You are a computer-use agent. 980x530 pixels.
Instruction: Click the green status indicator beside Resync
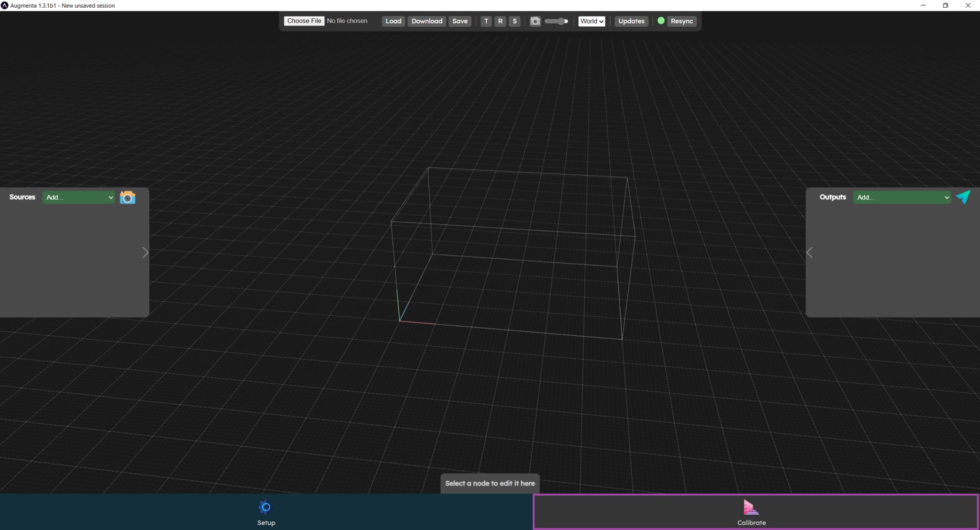point(660,21)
